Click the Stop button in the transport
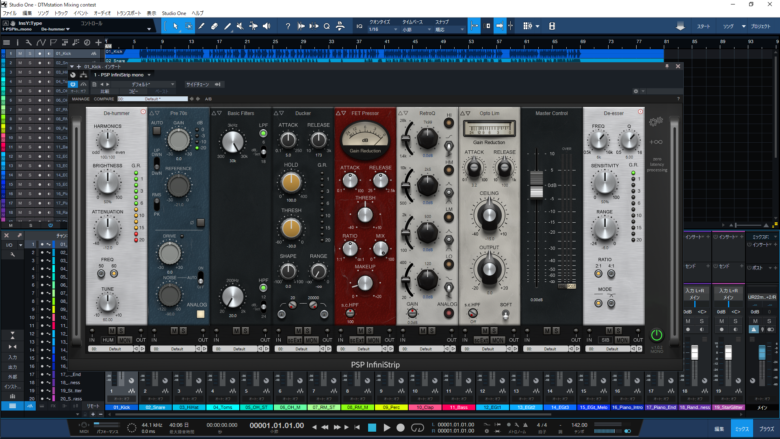The height and width of the screenshot is (439, 780). (x=372, y=428)
